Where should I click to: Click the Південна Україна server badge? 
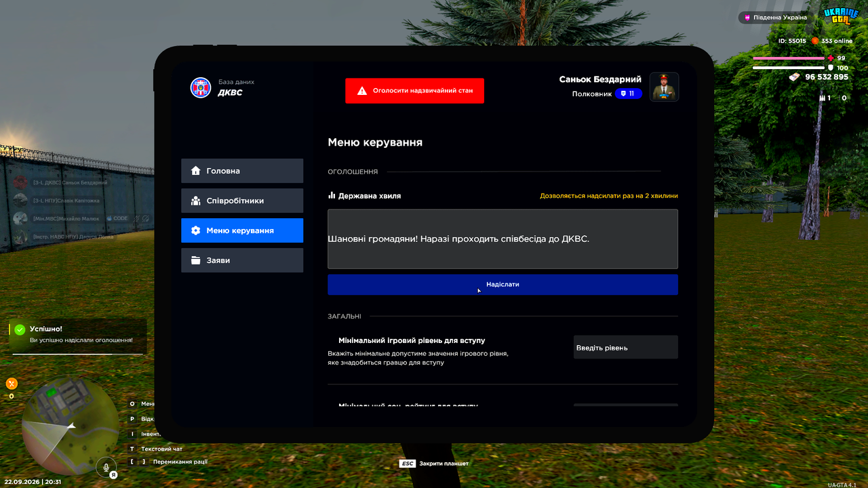coord(776,18)
